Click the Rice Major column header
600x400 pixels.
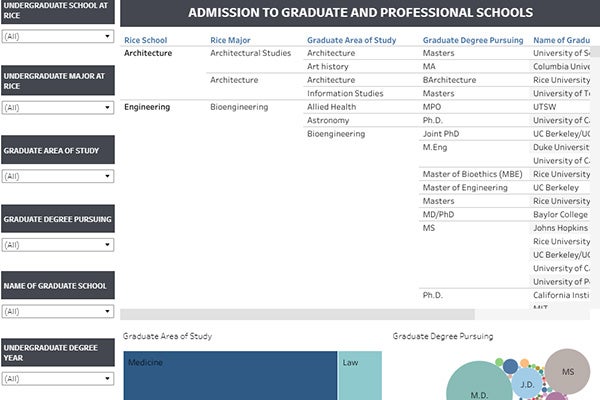pos(230,40)
